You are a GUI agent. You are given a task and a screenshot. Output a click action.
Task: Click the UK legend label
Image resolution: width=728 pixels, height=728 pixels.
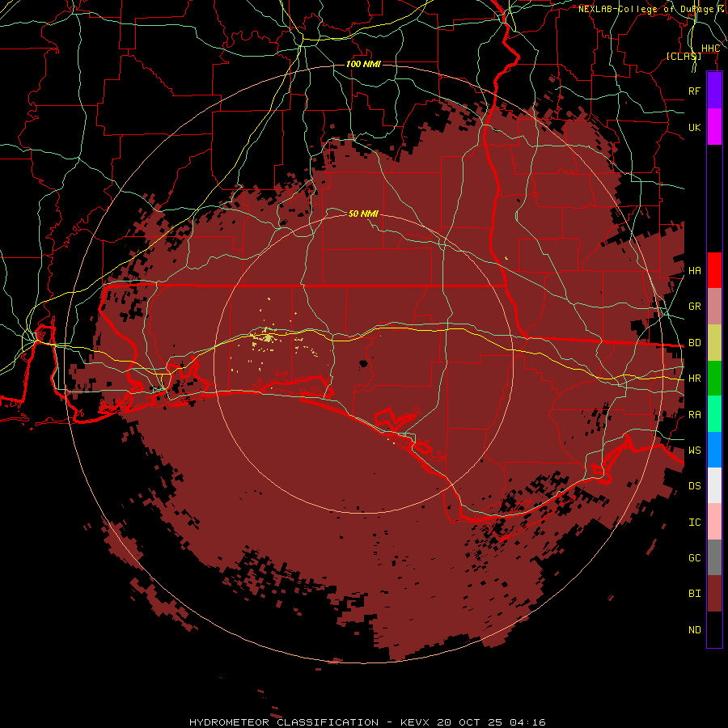[x=694, y=127]
